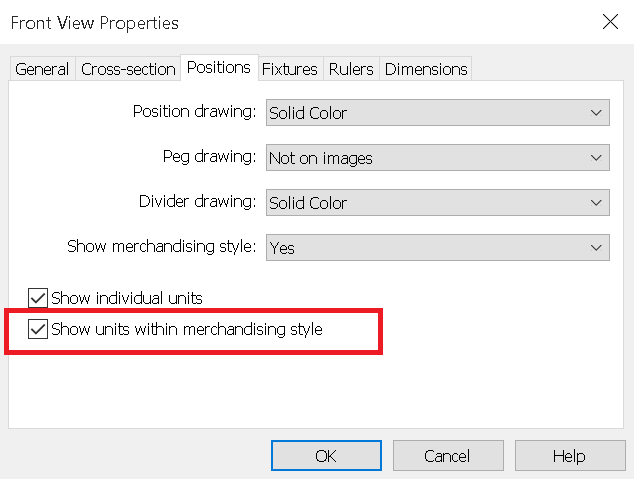This screenshot has width=636, height=479.
Task: Expand Show merchandising style dropdown
Action: point(438,247)
